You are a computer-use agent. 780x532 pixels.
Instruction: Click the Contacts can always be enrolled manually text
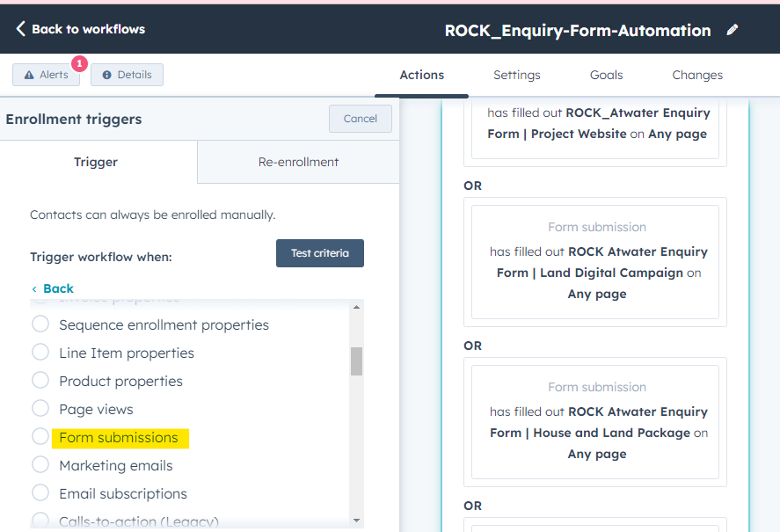pyautogui.click(x=153, y=215)
